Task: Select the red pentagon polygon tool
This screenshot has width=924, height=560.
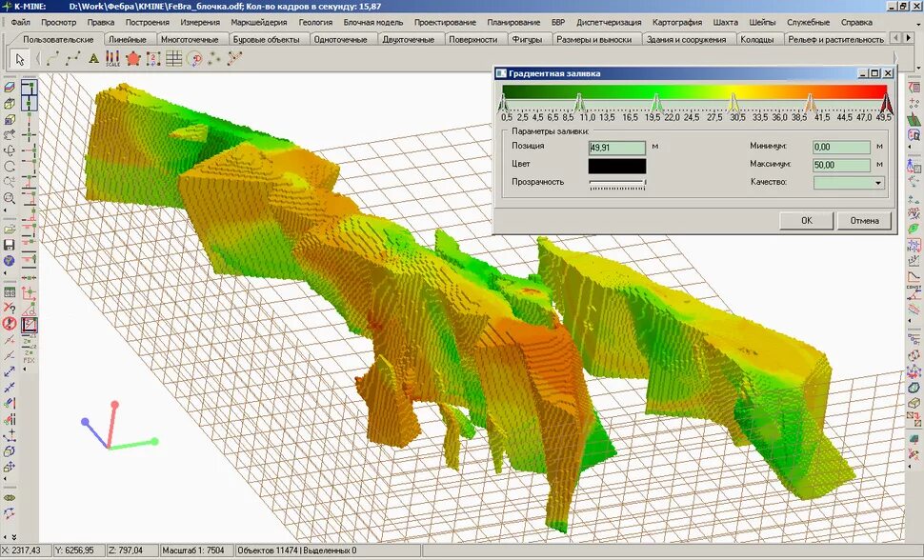Action: click(x=133, y=59)
